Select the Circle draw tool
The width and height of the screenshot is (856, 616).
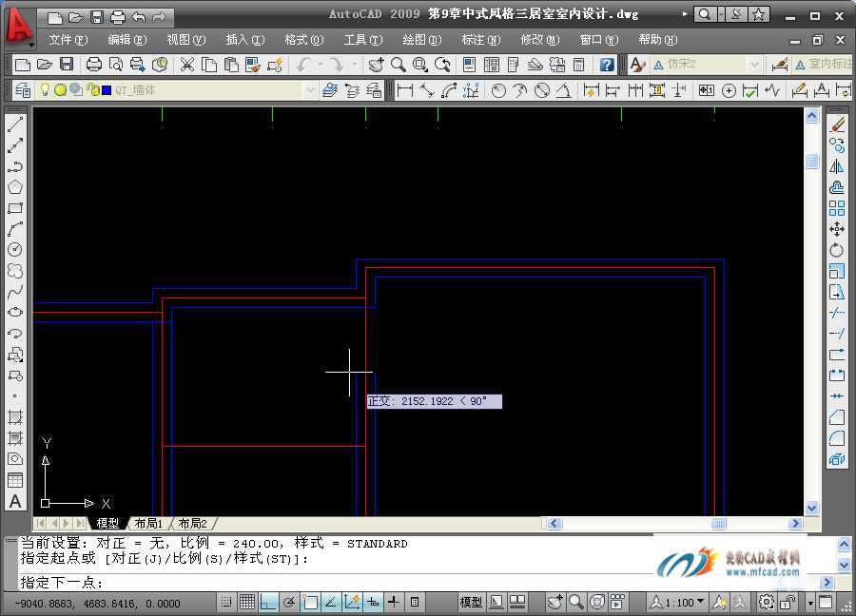pyautogui.click(x=15, y=249)
